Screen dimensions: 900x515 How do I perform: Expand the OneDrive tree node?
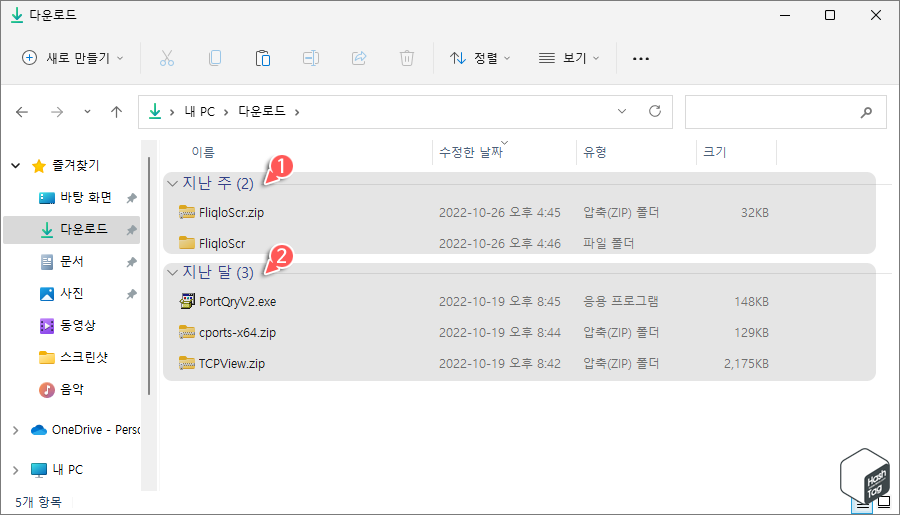15,430
